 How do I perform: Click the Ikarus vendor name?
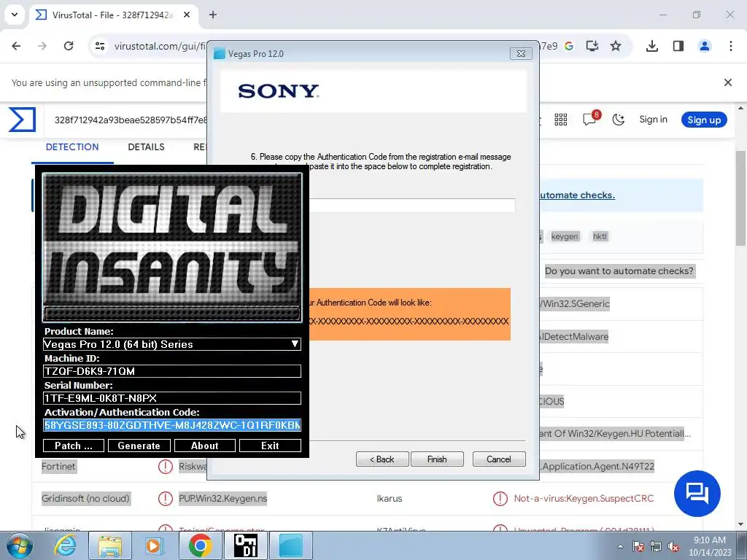[390, 499]
